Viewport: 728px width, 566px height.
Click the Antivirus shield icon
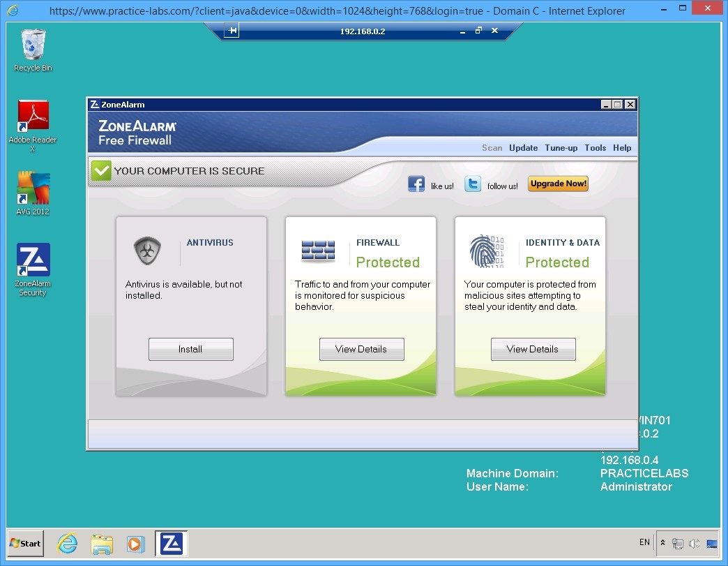(x=146, y=250)
